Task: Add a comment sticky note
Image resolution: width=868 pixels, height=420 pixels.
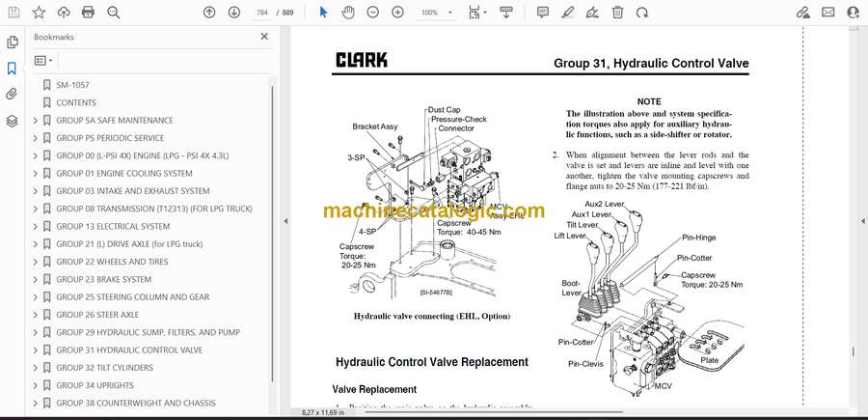Action: click(542, 13)
